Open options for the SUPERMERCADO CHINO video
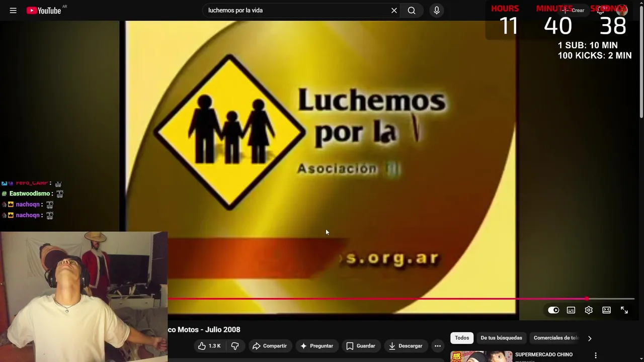The image size is (644, 362). (596, 355)
